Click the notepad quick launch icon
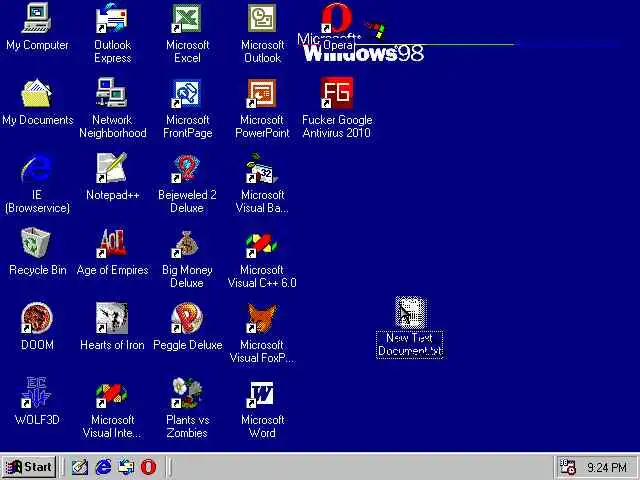 80,467
